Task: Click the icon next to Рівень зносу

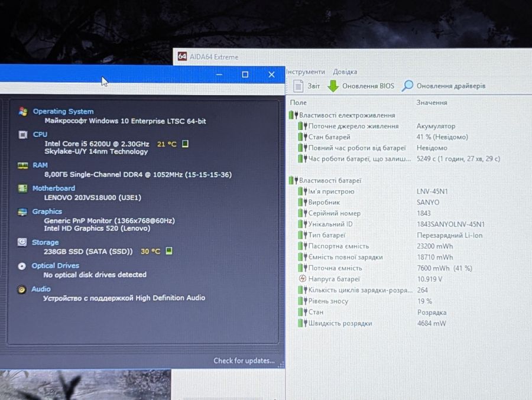Action: [x=302, y=301]
